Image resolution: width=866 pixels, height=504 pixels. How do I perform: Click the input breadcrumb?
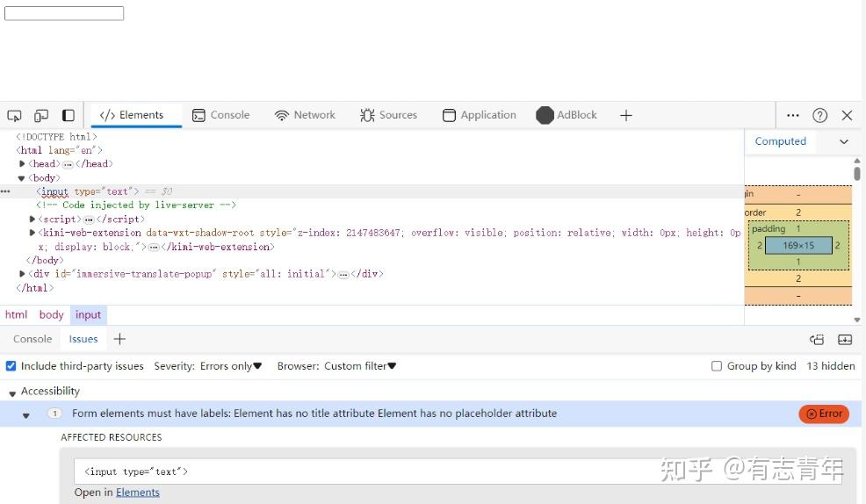click(x=89, y=314)
